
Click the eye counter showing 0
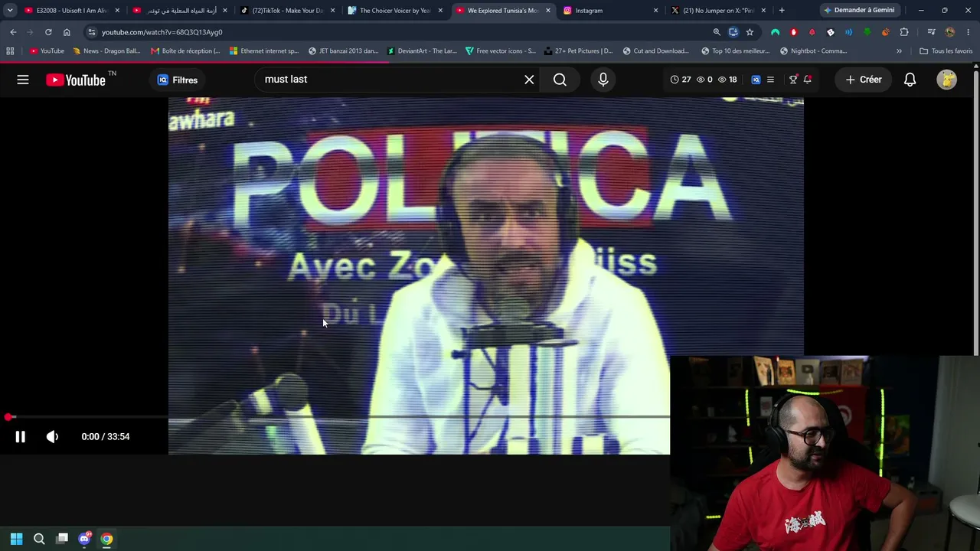(x=704, y=80)
